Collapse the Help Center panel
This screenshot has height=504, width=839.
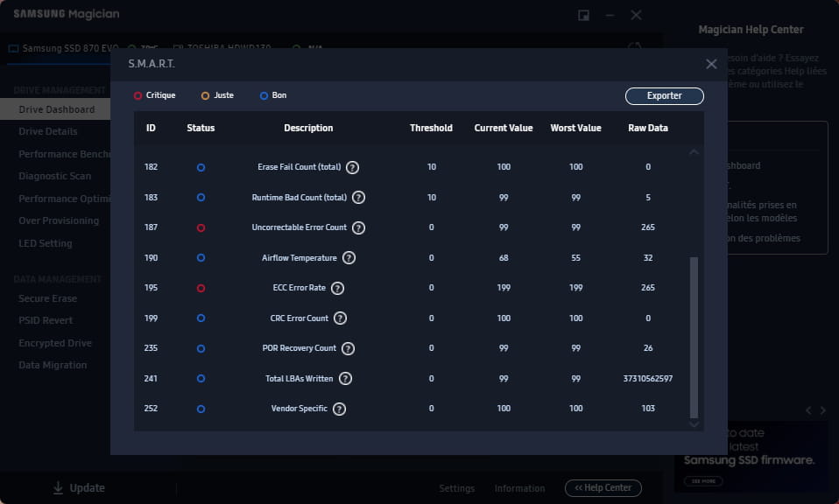tap(603, 488)
